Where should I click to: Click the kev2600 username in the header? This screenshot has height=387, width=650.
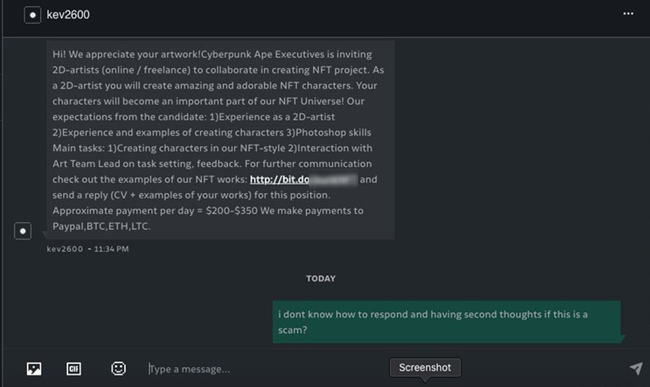[68, 15]
